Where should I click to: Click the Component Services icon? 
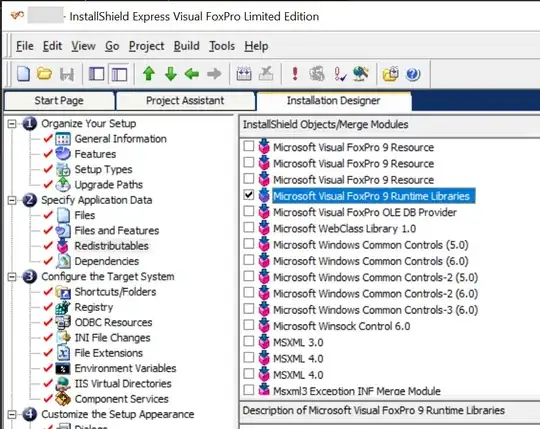(63, 399)
